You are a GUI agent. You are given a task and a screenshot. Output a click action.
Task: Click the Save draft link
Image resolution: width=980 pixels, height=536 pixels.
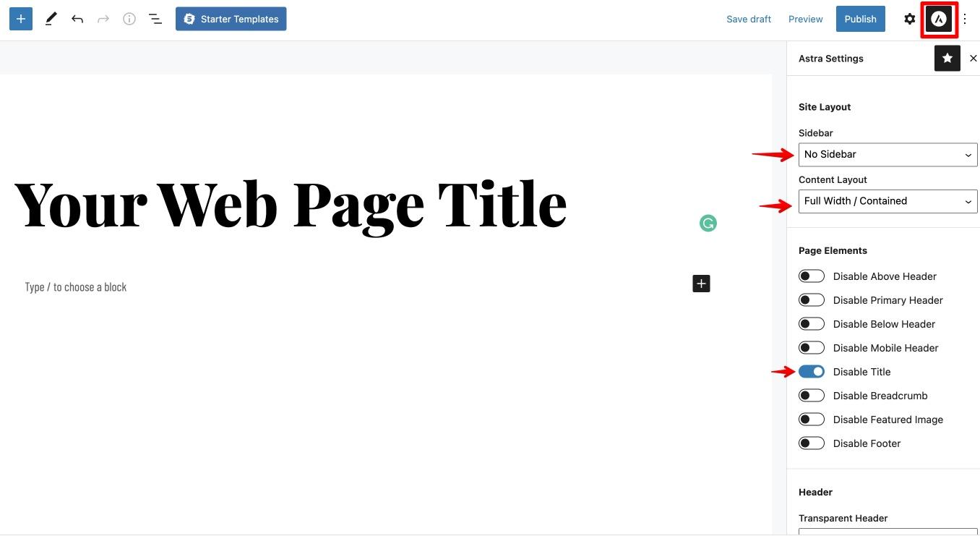click(749, 19)
